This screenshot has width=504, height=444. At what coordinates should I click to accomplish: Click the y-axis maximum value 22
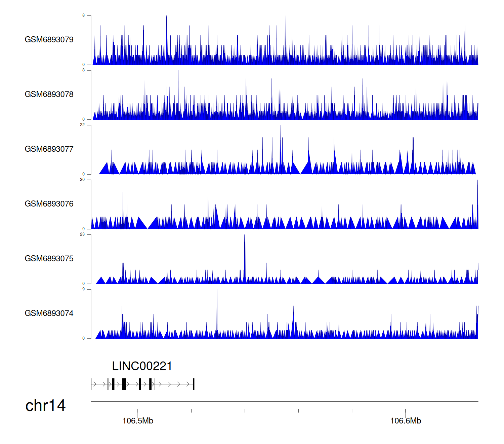pos(82,125)
